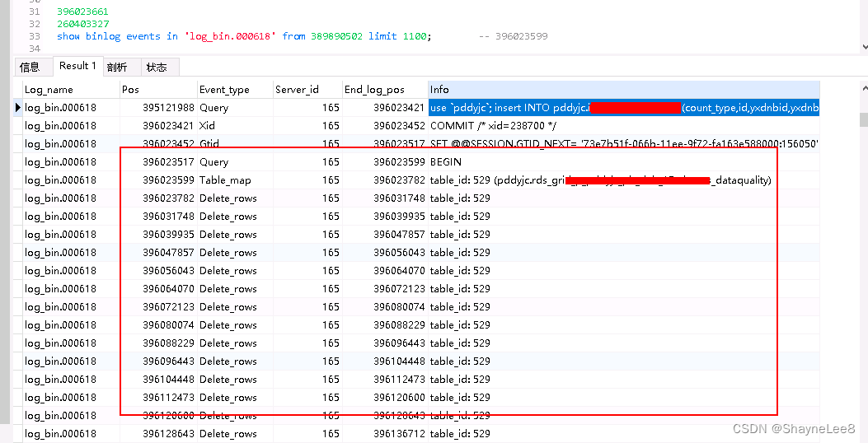Select the BEGIN Info cell
The height and width of the screenshot is (443, 868).
coord(624,162)
